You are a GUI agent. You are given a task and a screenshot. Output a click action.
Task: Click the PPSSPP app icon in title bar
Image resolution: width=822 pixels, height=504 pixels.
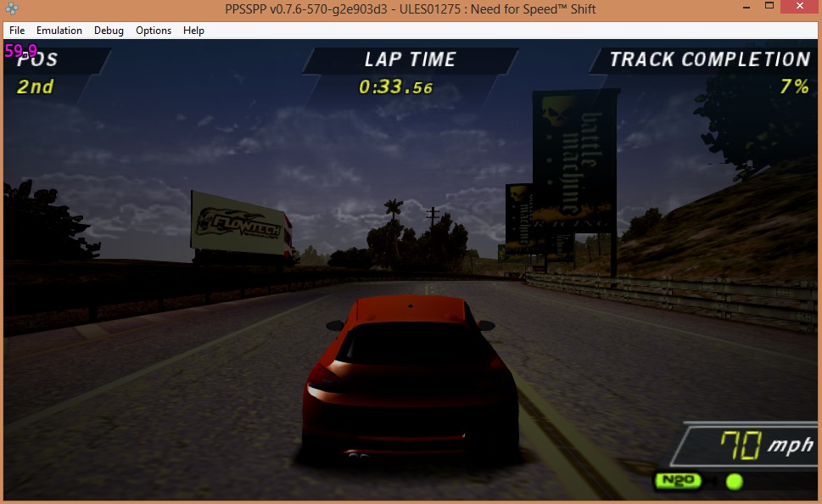pos(11,9)
